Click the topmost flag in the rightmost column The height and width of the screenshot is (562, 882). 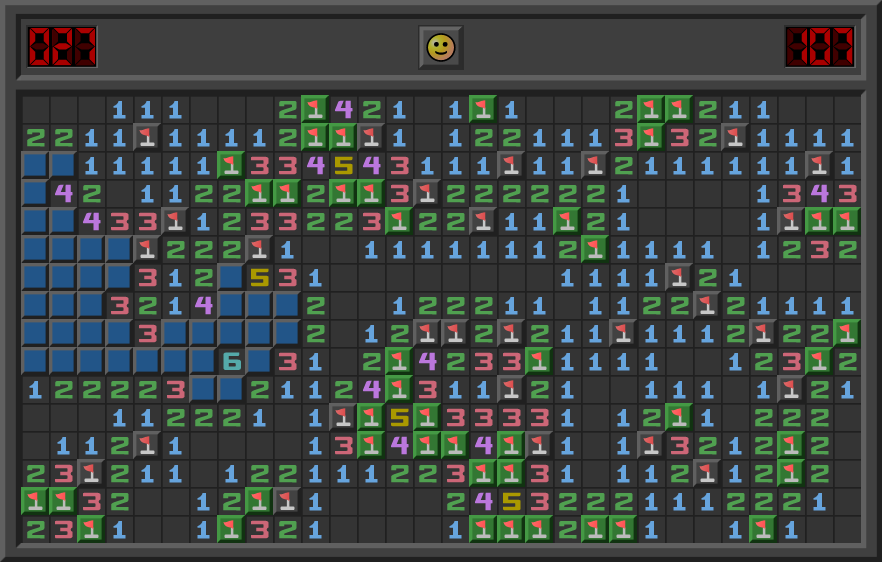(x=848, y=221)
